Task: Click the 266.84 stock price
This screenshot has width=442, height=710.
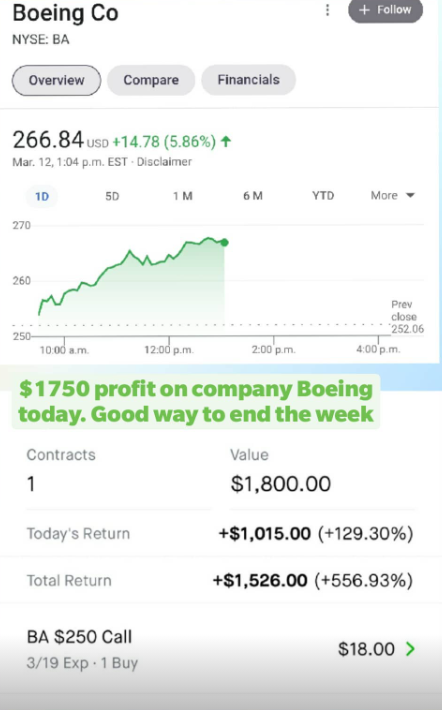Action: (x=48, y=139)
